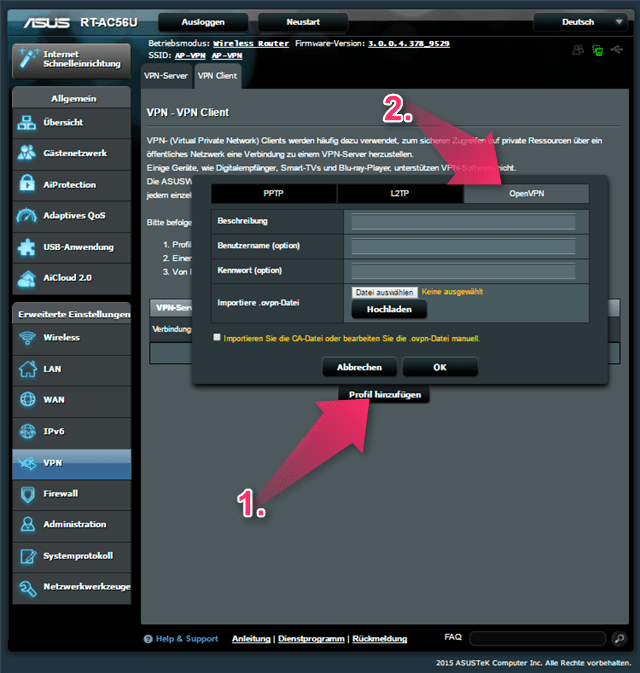The width and height of the screenshot is (640, 673).
Task: Open the firmware version 3.0.0.4.378_9529 link
Action: click(x=409, y=43)
